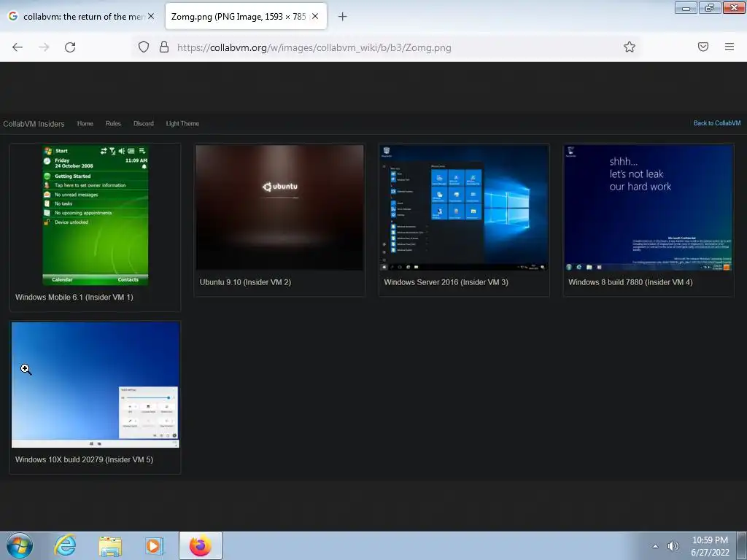Click the Show desktop strip
The image size is (747, 560).
pyautogui.click(x=742, y=545)
